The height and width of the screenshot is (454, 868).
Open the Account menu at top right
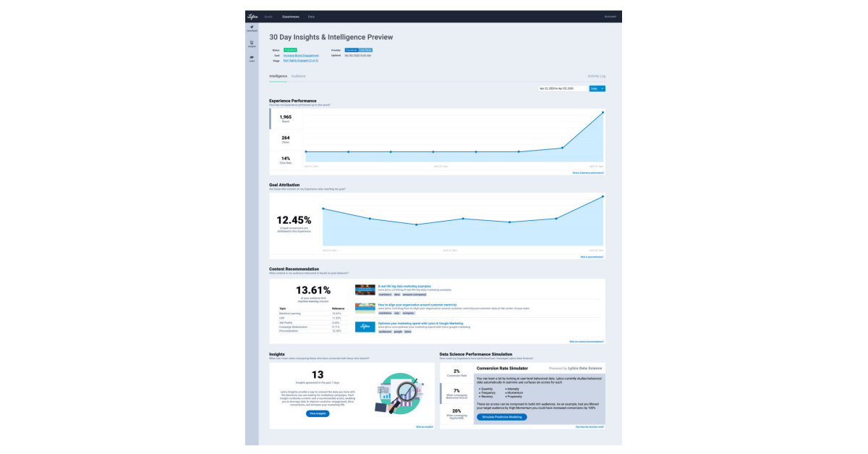pos(610,17)
